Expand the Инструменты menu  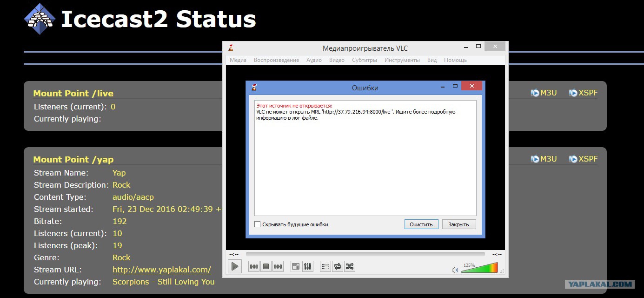pos(402,60)
